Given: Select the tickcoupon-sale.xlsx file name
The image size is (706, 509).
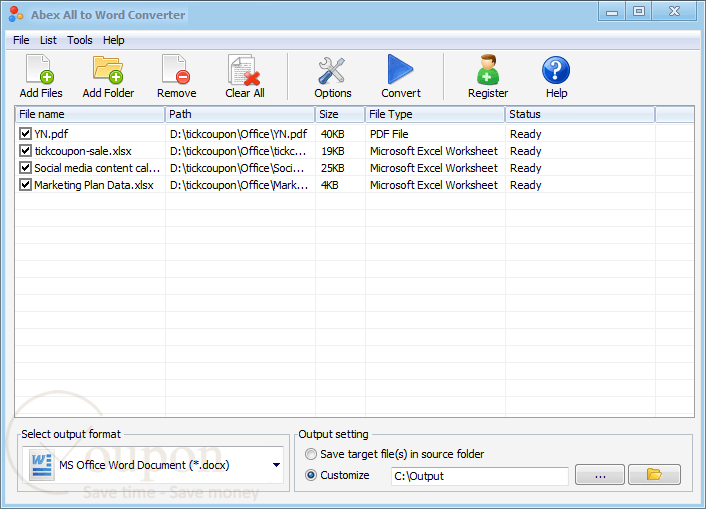Looking at the screenshot, I should pos(83,151).
